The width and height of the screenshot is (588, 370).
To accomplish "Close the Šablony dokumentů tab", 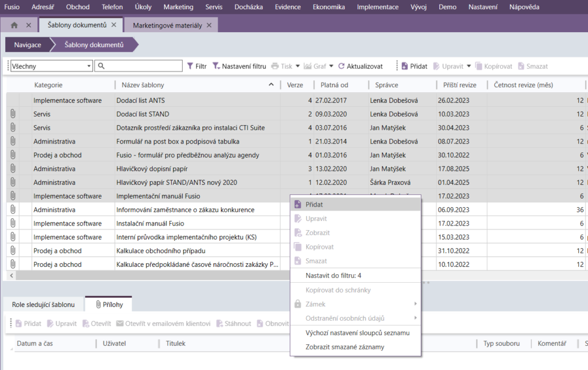I will point(114,25).
